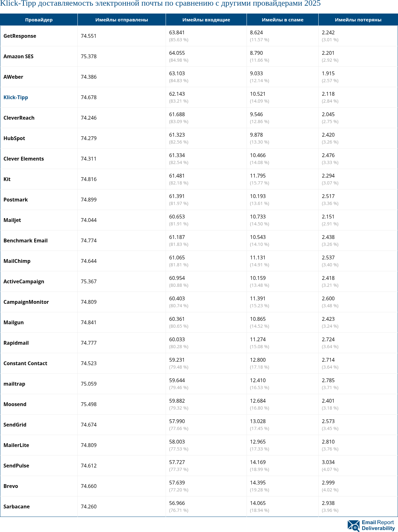398x532 pixels.
Task: Click the SendGrid provider name
Action: (x=15, y=425)
